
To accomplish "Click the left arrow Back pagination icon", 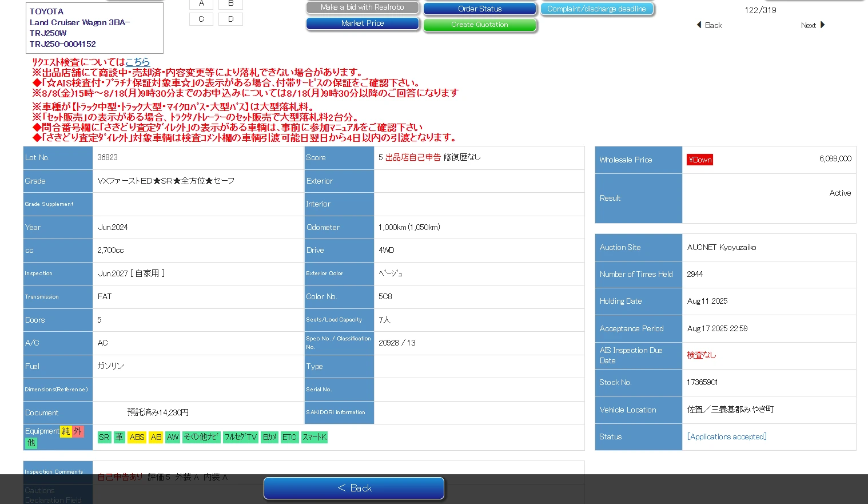I will click(x=699, y=25).
